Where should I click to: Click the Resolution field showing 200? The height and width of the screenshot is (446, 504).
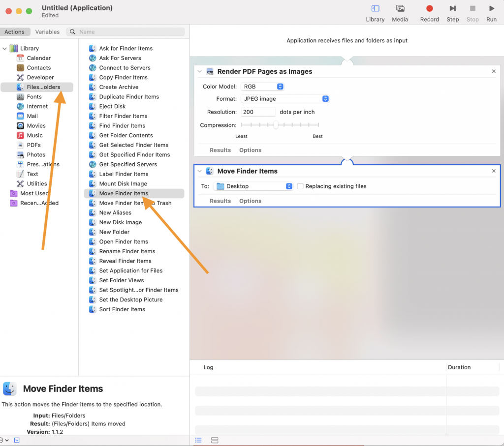pos(258,112)
